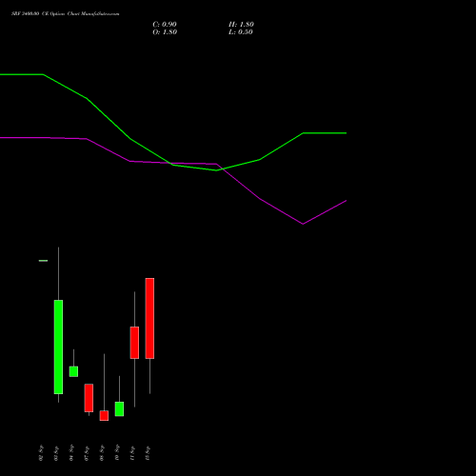Image resolution: width=476 pixels, height=476 pixels.
Task: Select the 07 Sep date label
Action: coord(87,453)
